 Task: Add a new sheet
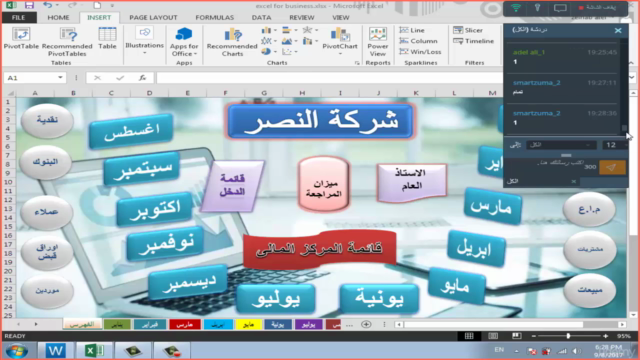[366, 324]
